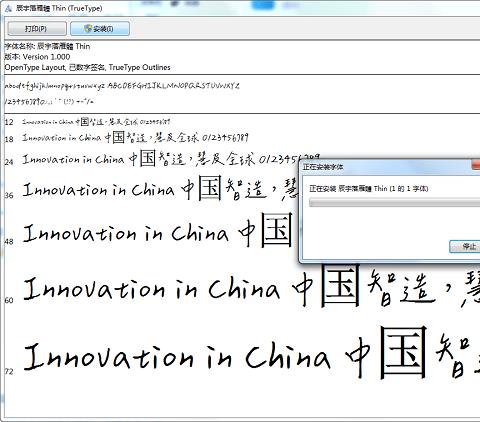Click the installing status text in dialog

tap(368, 189)
